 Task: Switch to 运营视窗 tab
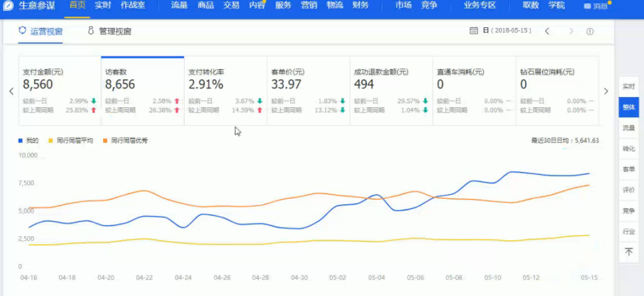[x=47, y=31]
